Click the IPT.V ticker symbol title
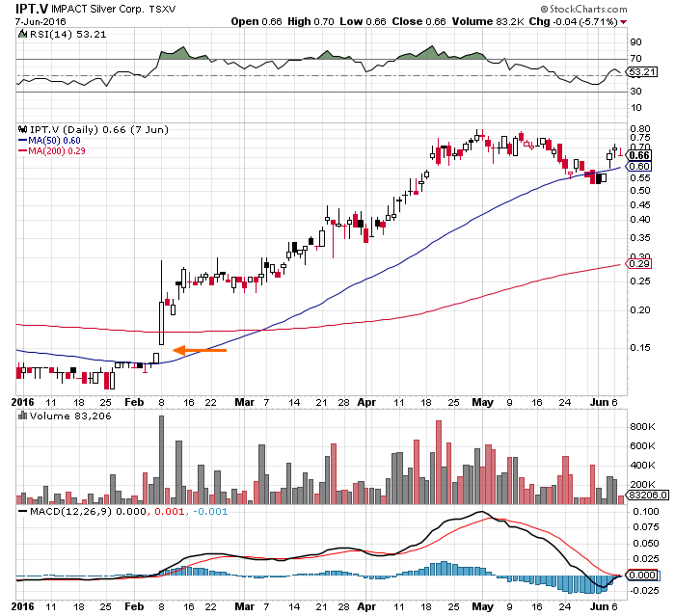This screenshot has width=675, height=616. [32, 9]
